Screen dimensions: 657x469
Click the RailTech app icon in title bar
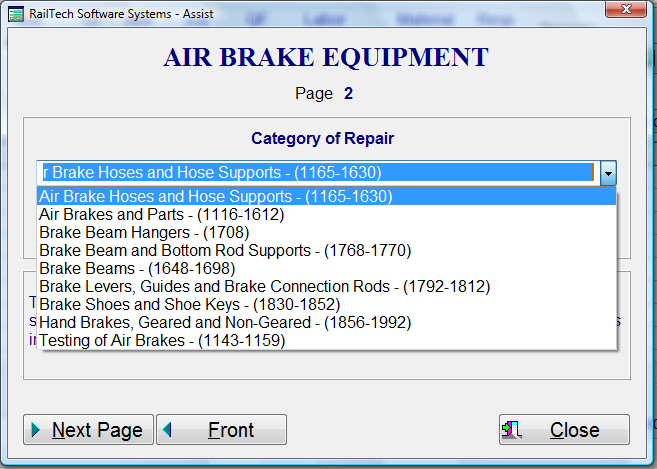[15, 10]
